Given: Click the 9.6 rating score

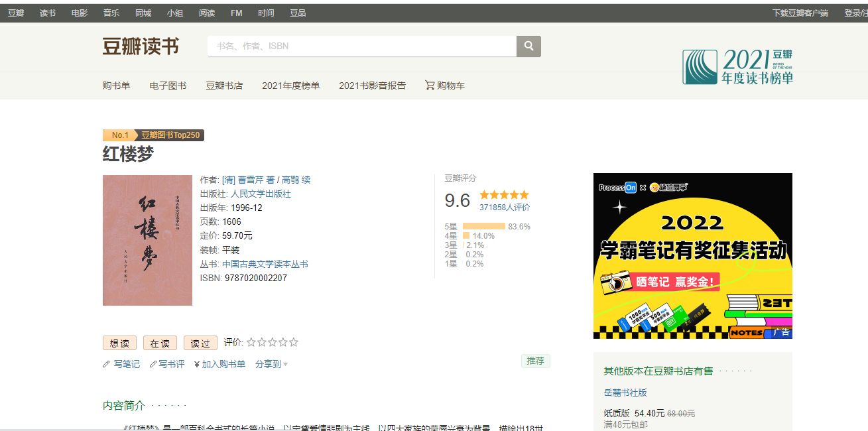Looking at the screenshot, I should coord(457,200).
